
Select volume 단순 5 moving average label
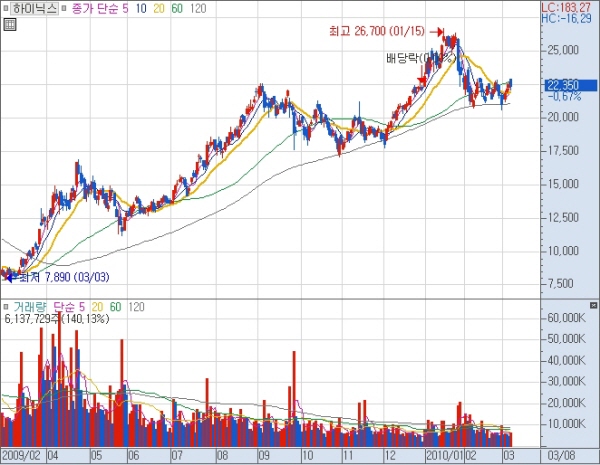tap(67, 305)
